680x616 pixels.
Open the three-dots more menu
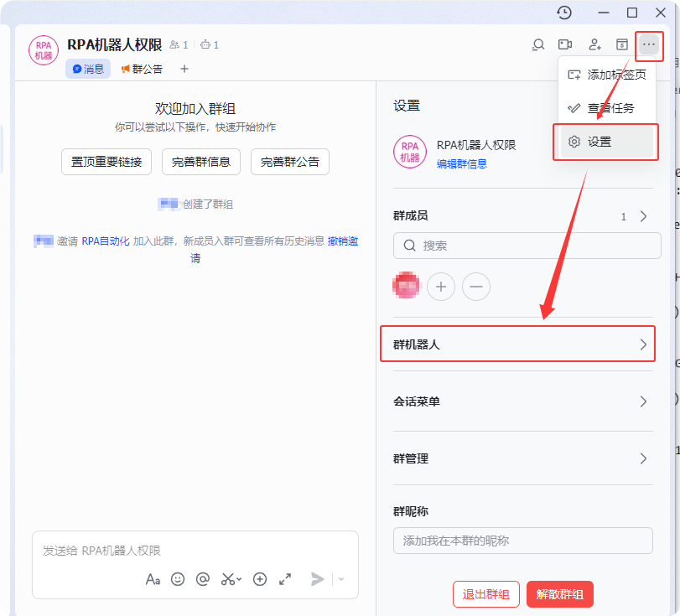649,44
